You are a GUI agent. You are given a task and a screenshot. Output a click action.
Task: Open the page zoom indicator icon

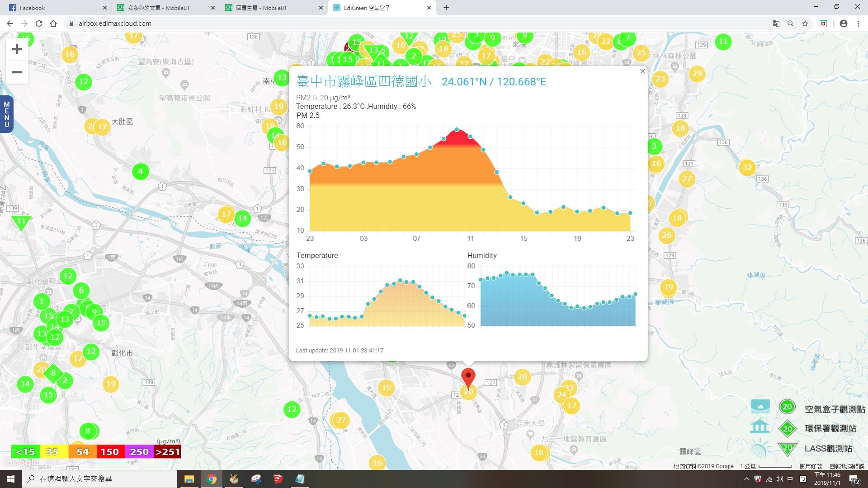point(790,23)
